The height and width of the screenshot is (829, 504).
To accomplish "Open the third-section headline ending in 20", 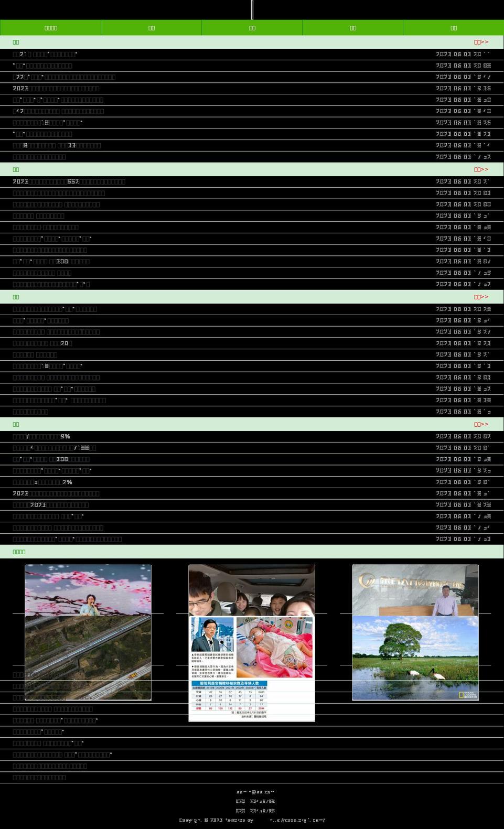I will (x=42, y=343).
